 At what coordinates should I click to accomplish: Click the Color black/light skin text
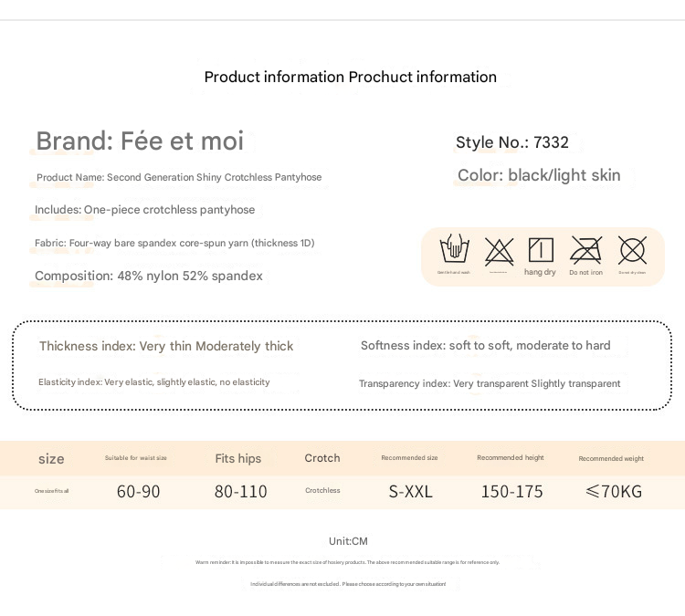pos(539,175)
